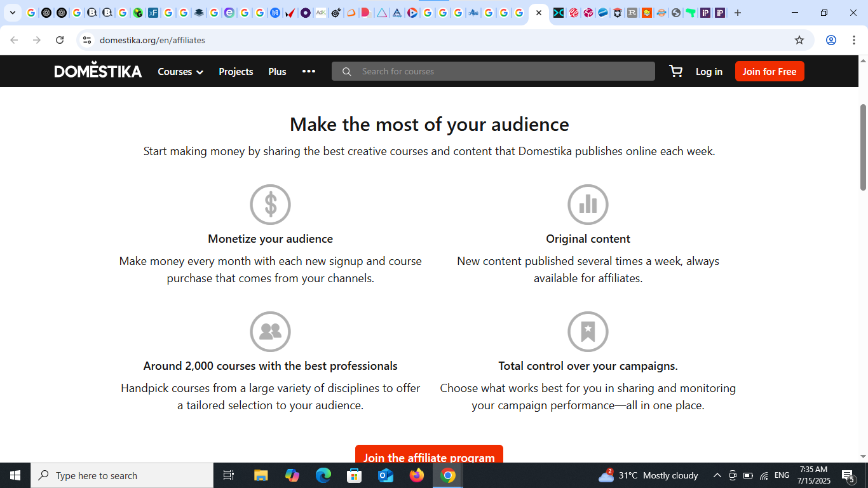868x488 pixels.
Task: Open the Chrome profile icon
Action: pyautogui.click(x=831, y=40)
